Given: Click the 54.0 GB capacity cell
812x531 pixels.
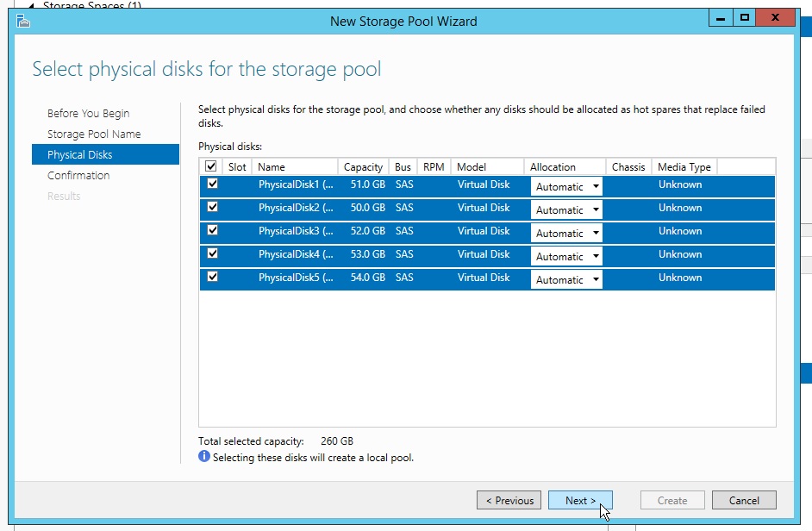Looking at the screenshot, I should (x=368, y=278).
